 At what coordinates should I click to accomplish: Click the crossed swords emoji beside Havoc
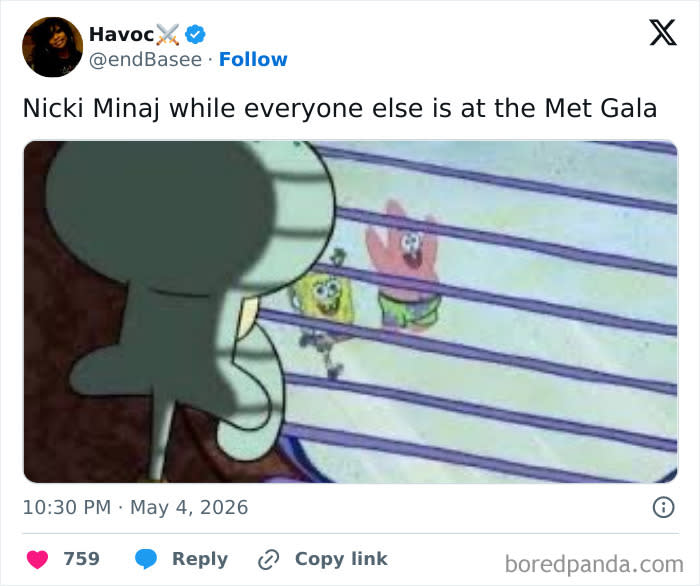pos(168,34)
